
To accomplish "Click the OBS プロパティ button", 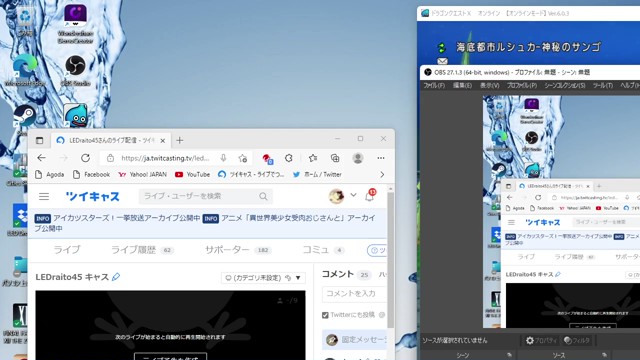I will [x=541, y=340].
